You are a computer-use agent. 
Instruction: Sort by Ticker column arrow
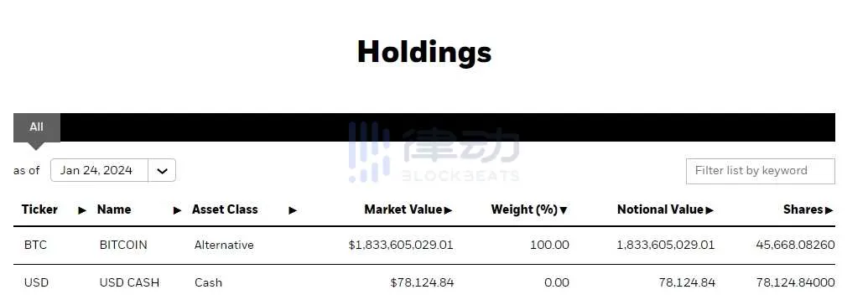point(82,210)
